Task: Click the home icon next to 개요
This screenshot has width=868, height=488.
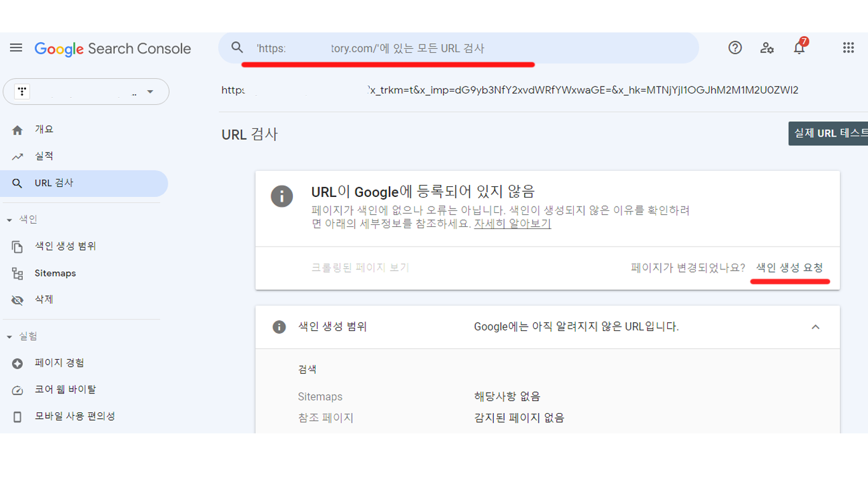Action: coord(18,130)
